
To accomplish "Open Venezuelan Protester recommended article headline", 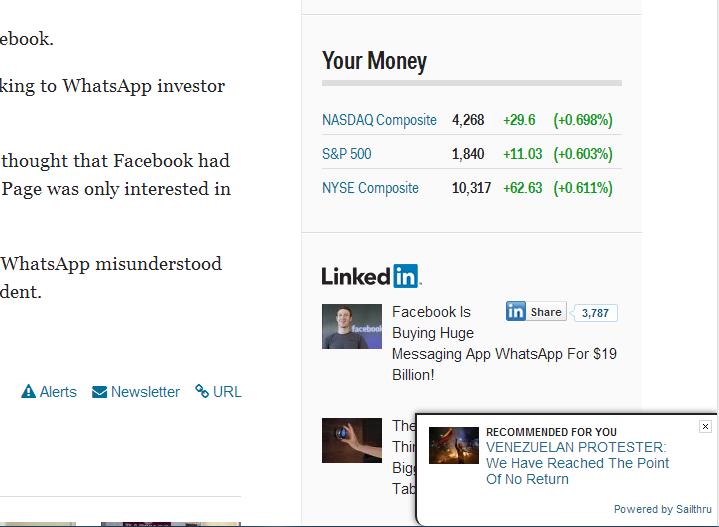I will pos(577,463).
